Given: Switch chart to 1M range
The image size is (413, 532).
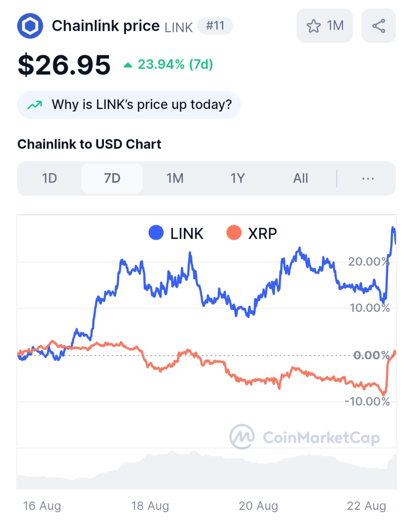Looking at the screenshot, I should coord(175,178).
